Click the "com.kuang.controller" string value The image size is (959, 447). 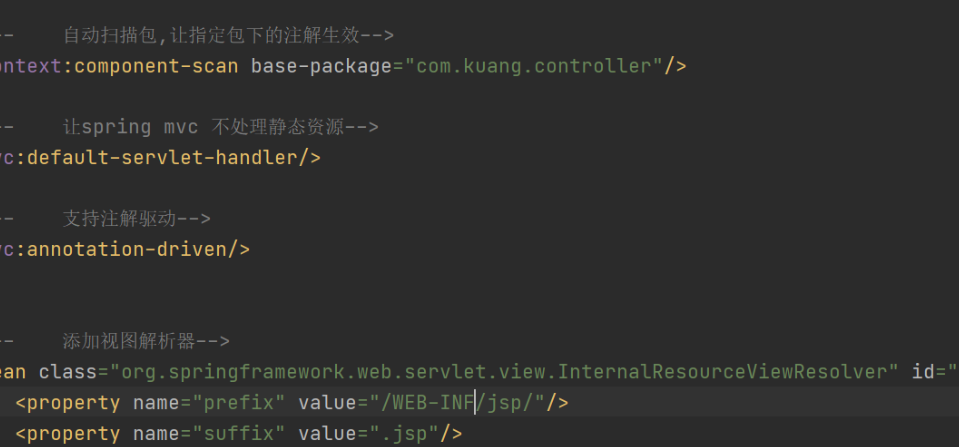[533, 66]
